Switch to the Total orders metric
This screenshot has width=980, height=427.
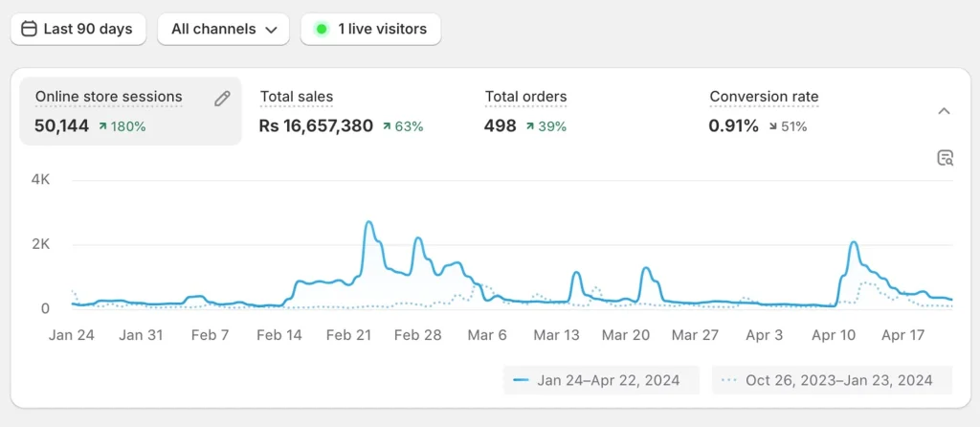pos(525,97)
